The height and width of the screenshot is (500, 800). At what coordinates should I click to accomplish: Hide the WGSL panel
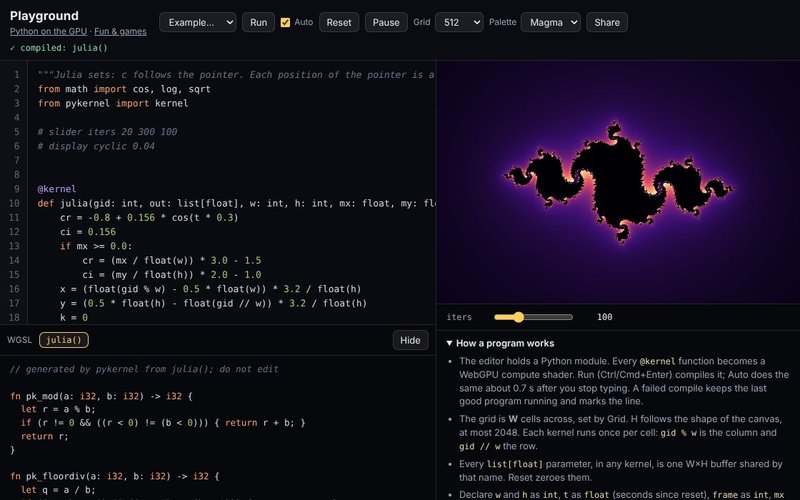coord(410,340)
